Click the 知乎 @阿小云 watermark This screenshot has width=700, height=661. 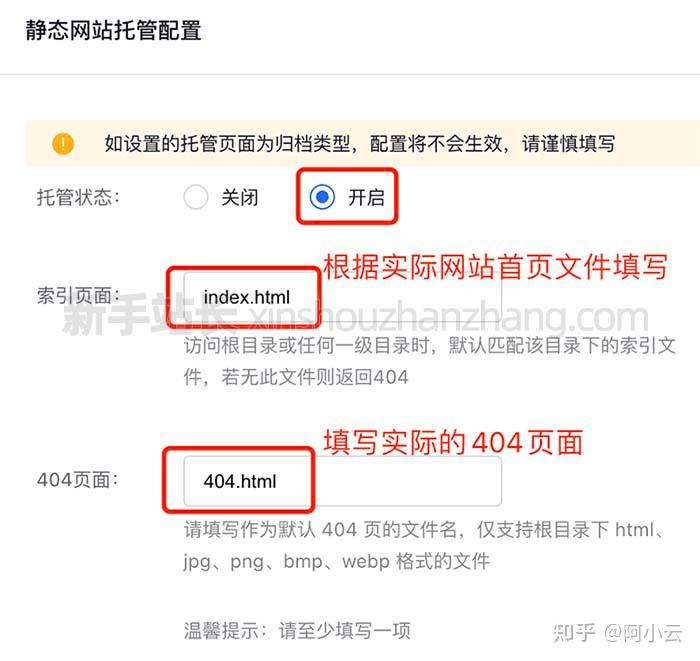tap(617, 633)
